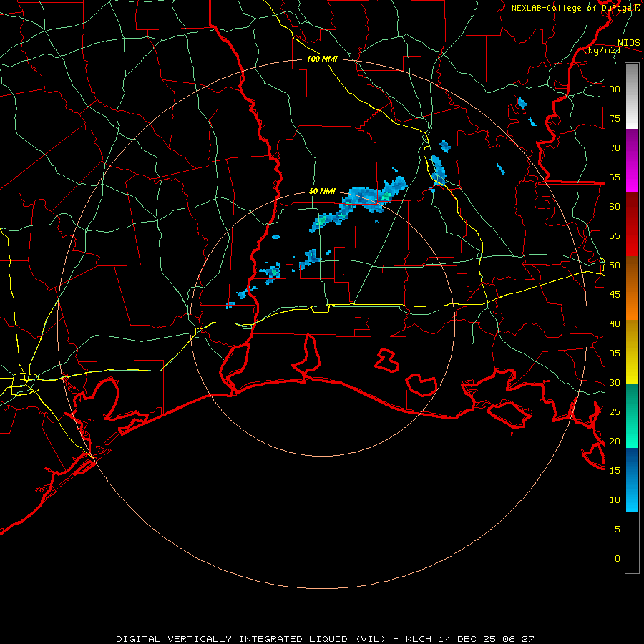This screenshot has height=644, width=644.
Task: Click the 50 NMI range ring label
Action: coord(322,191)
